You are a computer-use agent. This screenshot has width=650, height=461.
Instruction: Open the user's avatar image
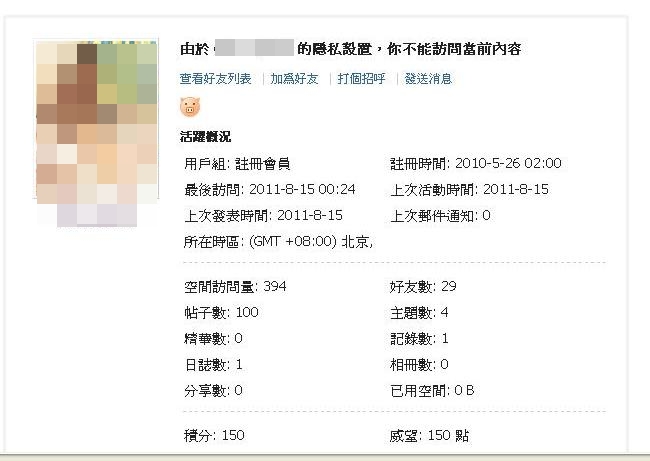[96, 132]
